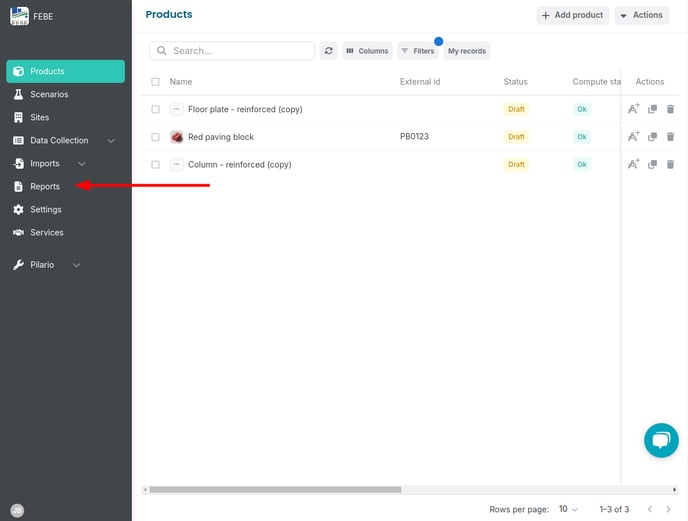The image size is (688, 521).
Task: Click the Red paving block thumbnail
Action: point(177,137)
